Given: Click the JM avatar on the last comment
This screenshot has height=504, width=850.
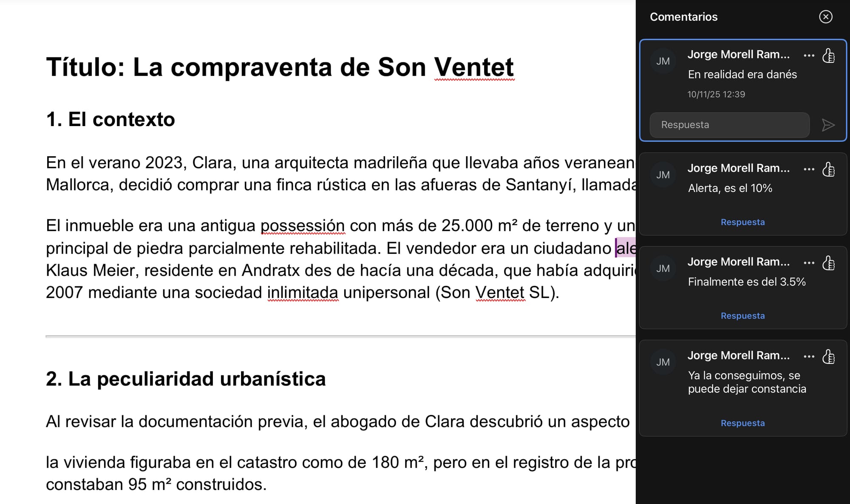Looking at the screenshot, I should [663, 362].
